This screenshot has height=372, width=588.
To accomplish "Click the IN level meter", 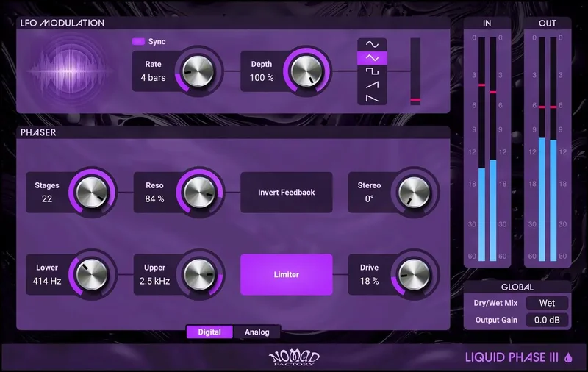I will [x=487, y=149].
